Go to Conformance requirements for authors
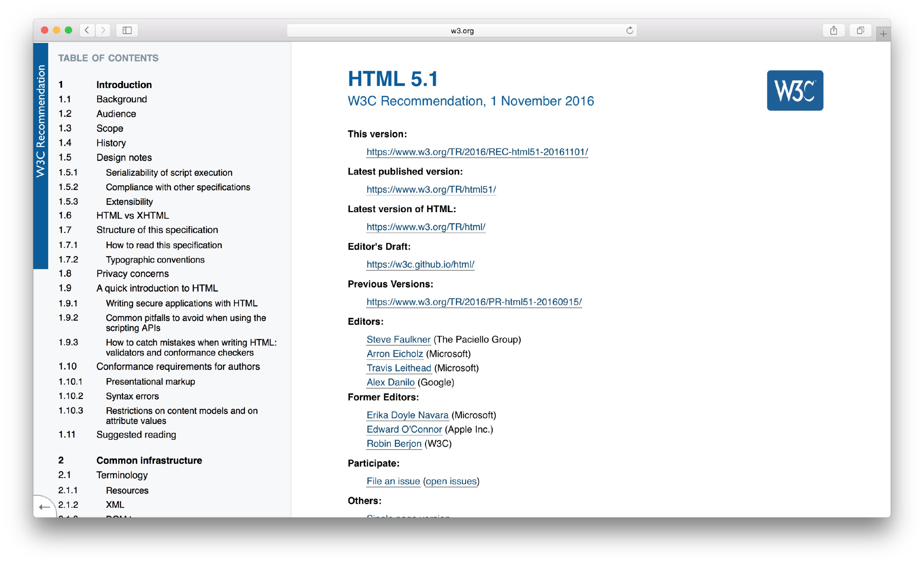Viewport: 924px width, 565px height. pyautogui.click(x=178, y=366)
